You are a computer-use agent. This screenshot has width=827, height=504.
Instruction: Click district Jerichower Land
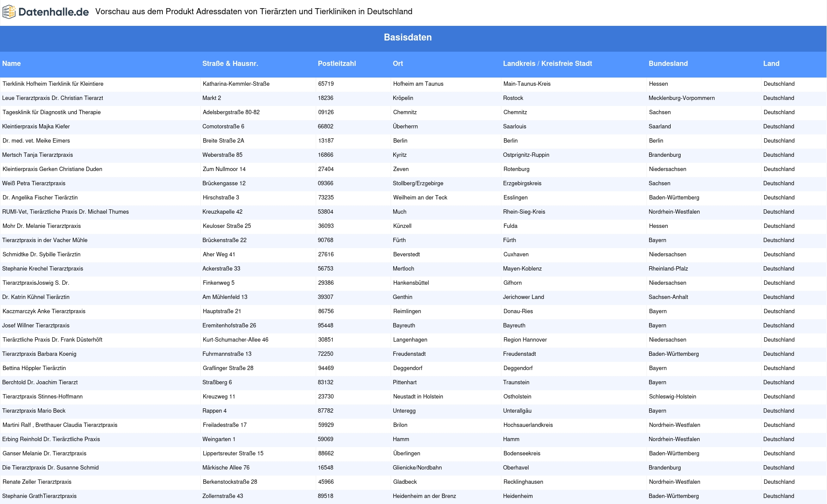tap(524, 297)
